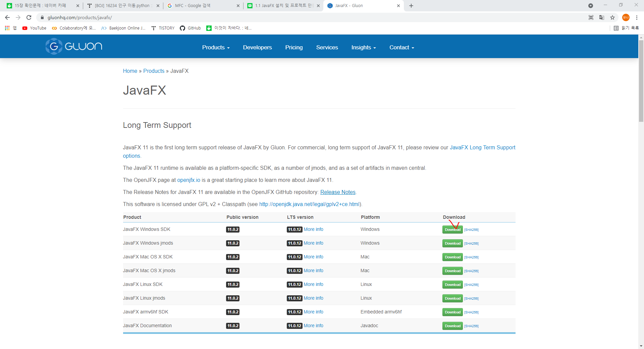Open More info for Mac OS X jmods
This screenshot has height=349, width=644.
coord(313,271)
